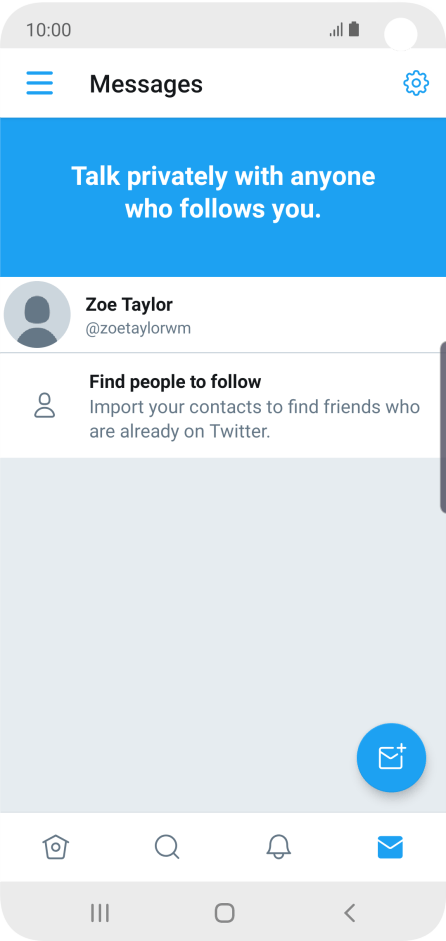Tap the @zoetaylorwm handle
Screen dimensions: 446x941
[138, 329]
